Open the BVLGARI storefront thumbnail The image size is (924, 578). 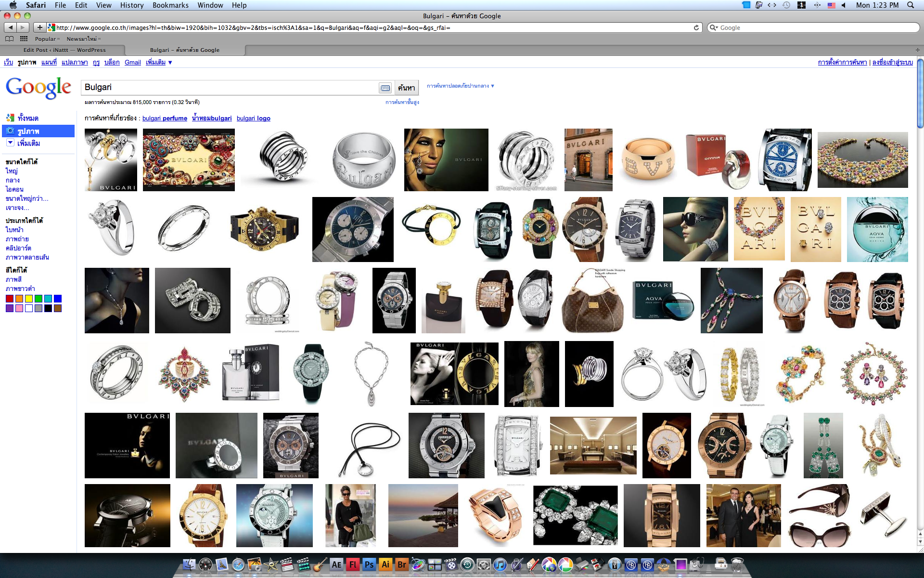click(589, 160)
